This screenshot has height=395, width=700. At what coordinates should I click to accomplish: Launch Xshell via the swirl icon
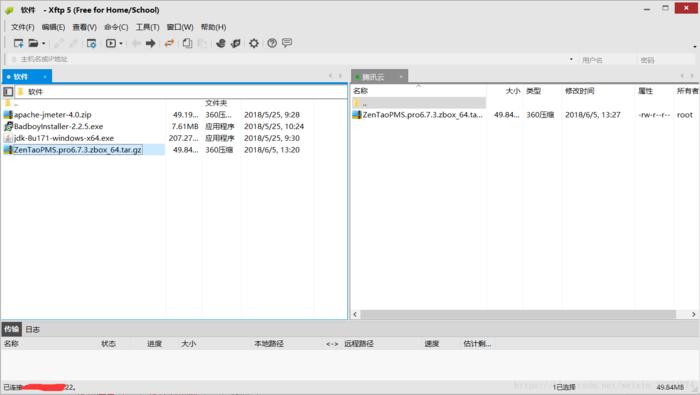[x=221, y=43]
